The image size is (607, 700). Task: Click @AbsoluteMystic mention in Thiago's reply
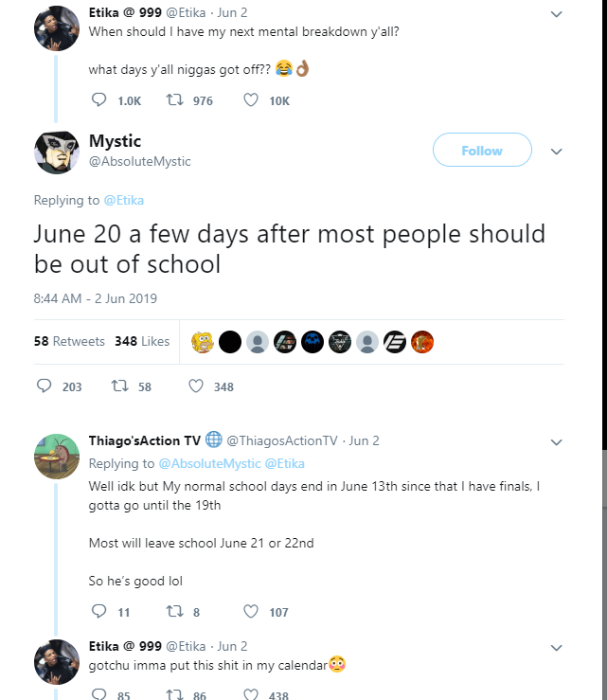tap(210, 464)
